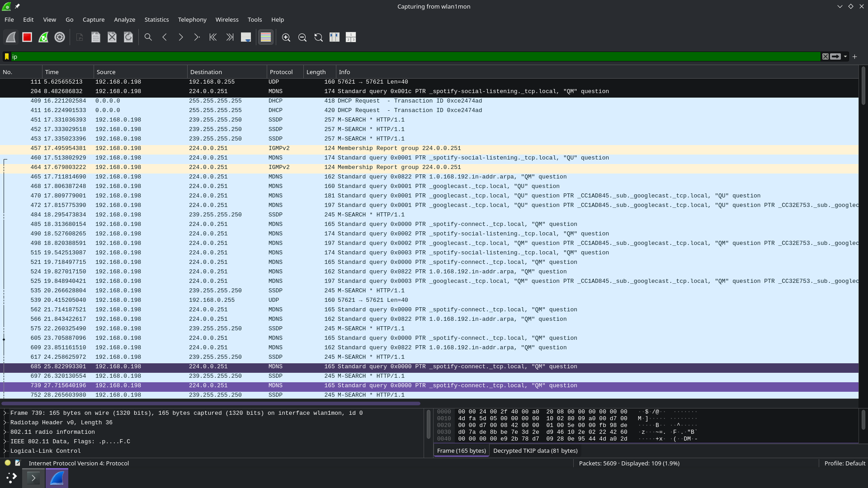Sort packets by Protocol column header
This screenshot has width=868, height=488.
(281, 72)
